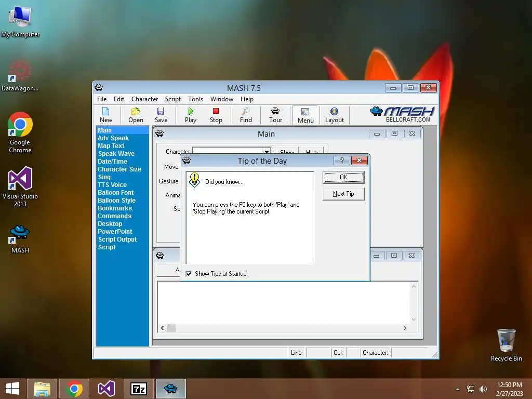Click OK in Tip of the Day
Screen dimensions: 532x399
coord(343,177)
